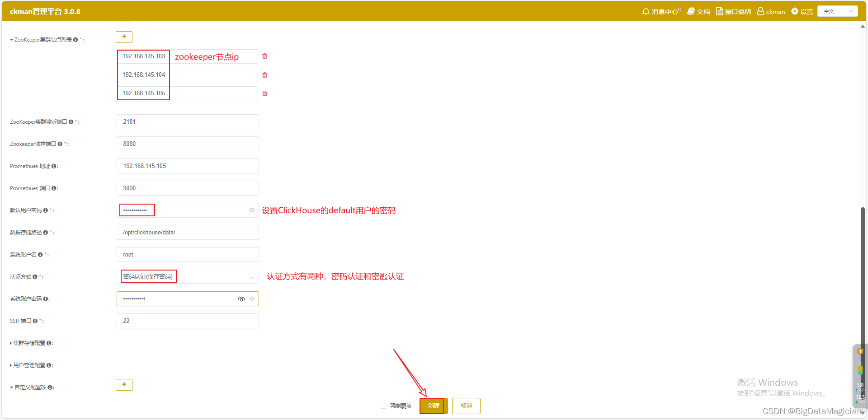Viewport: 868px width, 420px height.
Task: Click the SSH port field 22
Action: pos(188,321)
